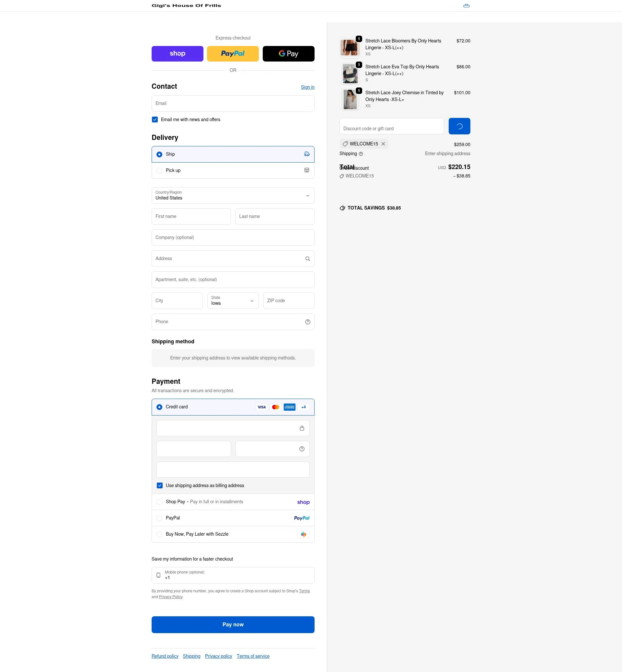This screenshot has width=622, height=672.
Task: Uncheck Email me with news and offers
Action: tap(155, 120)
